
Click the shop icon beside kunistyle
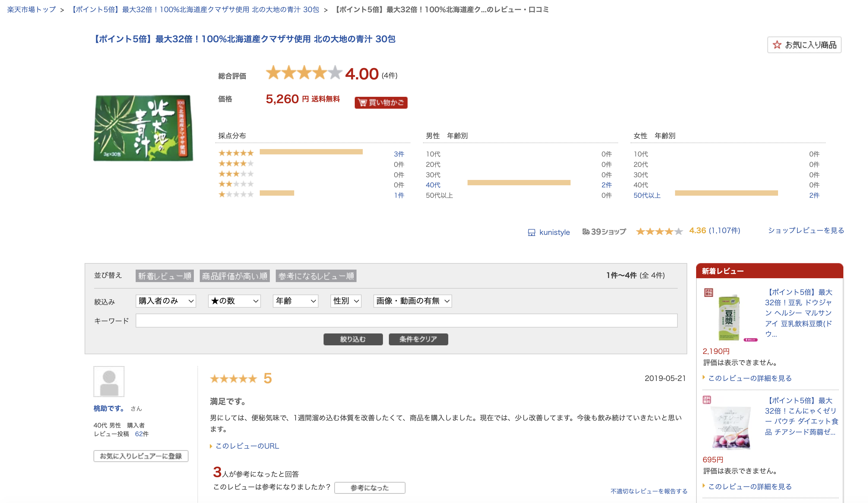pos(531,232)
